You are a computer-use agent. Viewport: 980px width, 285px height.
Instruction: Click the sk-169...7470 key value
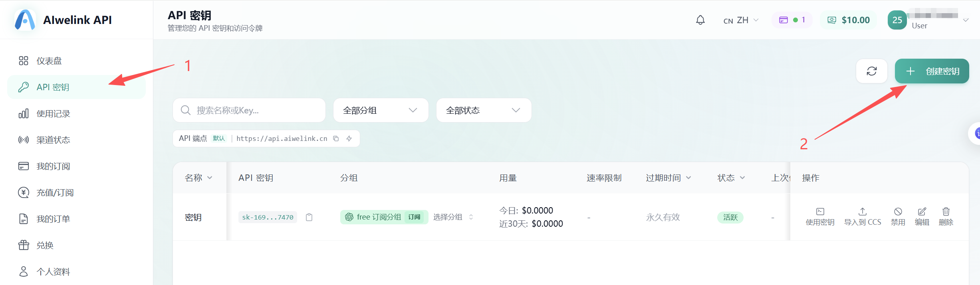[268, 217]
